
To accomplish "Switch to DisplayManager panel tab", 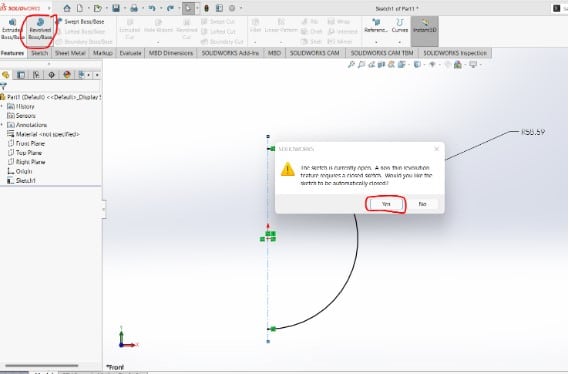I will (67, 75).
